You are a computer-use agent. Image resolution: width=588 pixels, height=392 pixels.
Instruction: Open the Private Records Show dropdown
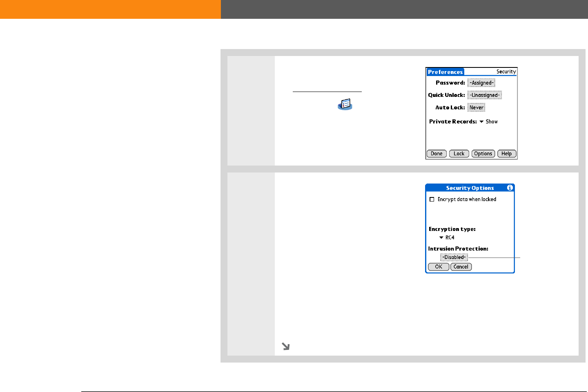(488, 121)
